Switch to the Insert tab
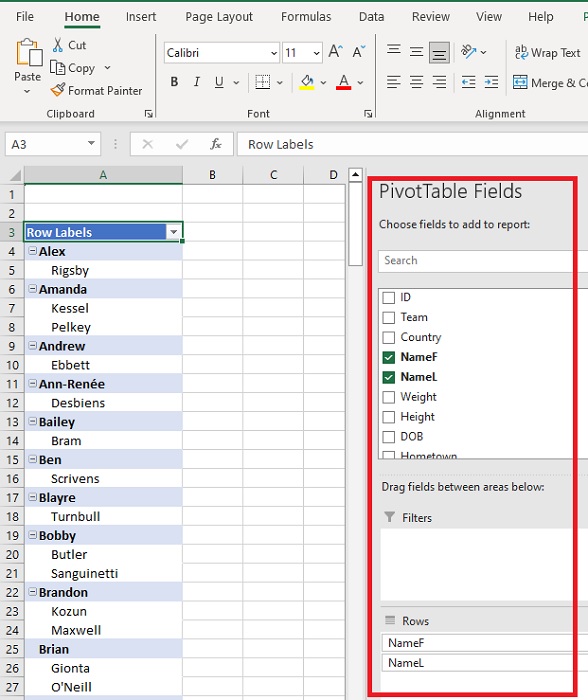The width and height of the screenshot is (588, 700). pos(141,17)
